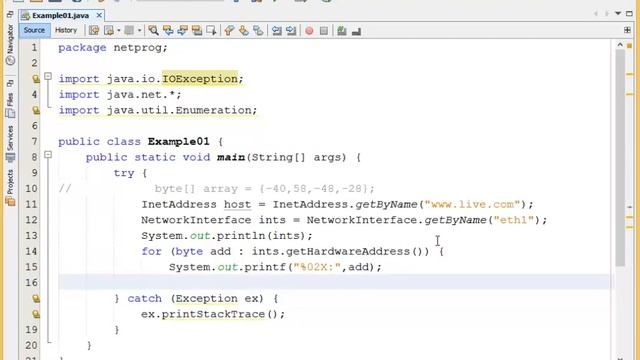Toggle Highlight Search in editor toolbar
Image resolution: width=640 pixels, height=360 pixels.
[197, 31]
